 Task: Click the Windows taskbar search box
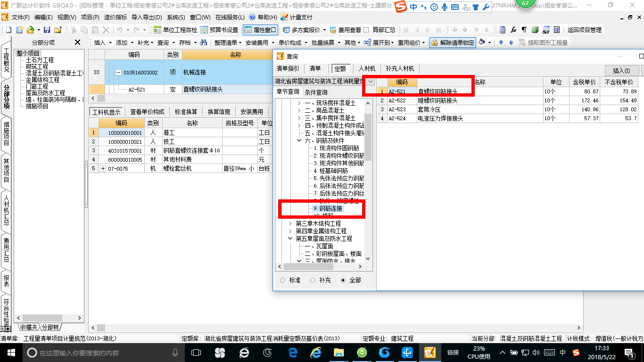pyautogui.click(x=103, y=353)
